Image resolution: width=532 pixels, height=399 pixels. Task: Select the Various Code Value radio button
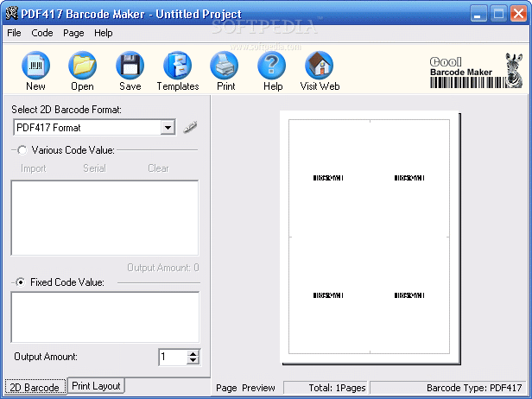coord(22,150)
